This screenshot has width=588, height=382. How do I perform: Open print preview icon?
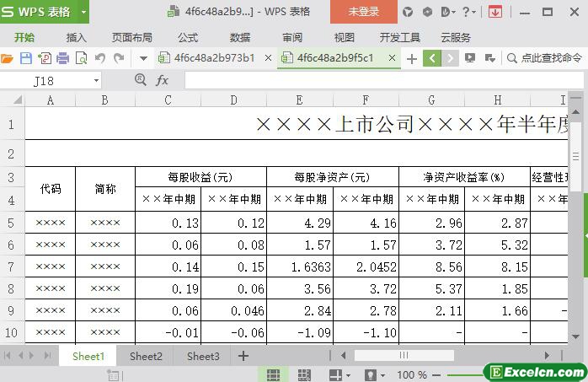pos(82,58)
